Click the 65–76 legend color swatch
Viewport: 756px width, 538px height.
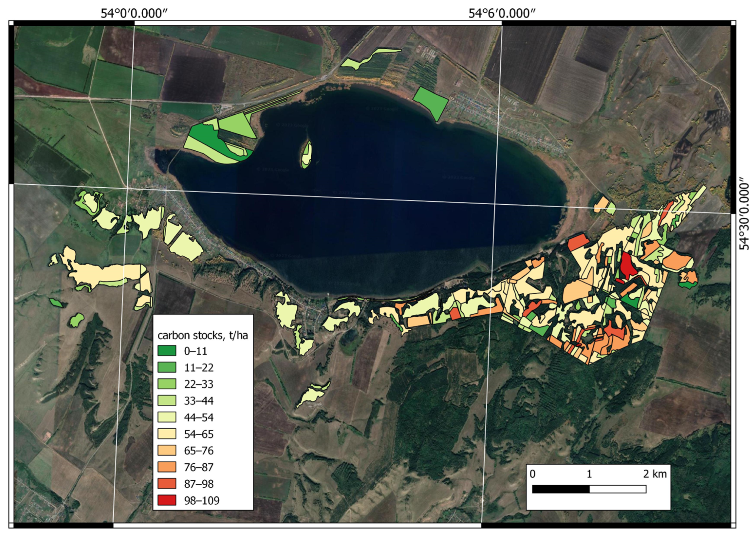pos(166,450)
